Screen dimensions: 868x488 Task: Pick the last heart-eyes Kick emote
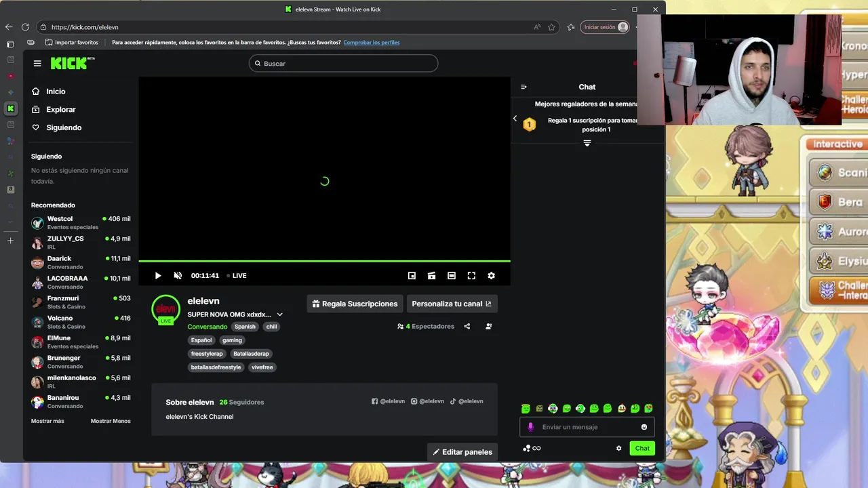(649, 408)
